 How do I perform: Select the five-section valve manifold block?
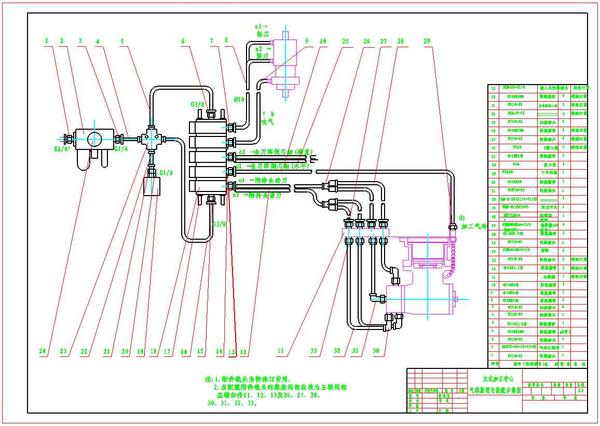tap(209, 158)
